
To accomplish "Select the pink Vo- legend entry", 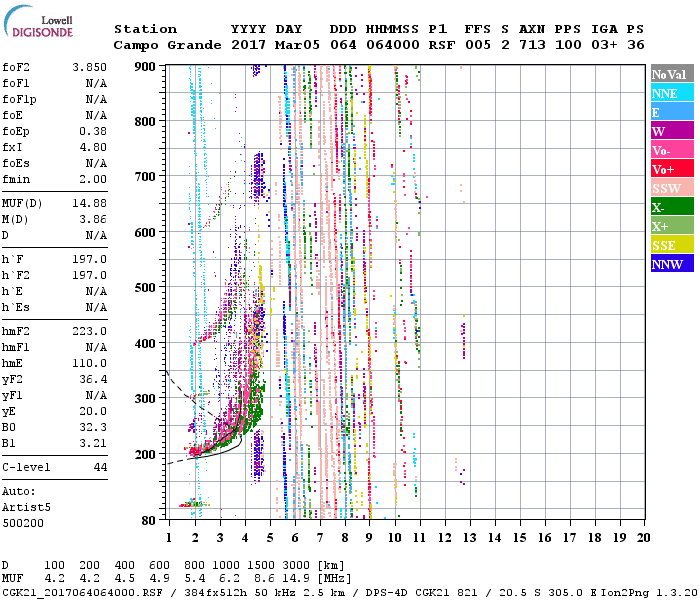I will (x=672, y=150).
